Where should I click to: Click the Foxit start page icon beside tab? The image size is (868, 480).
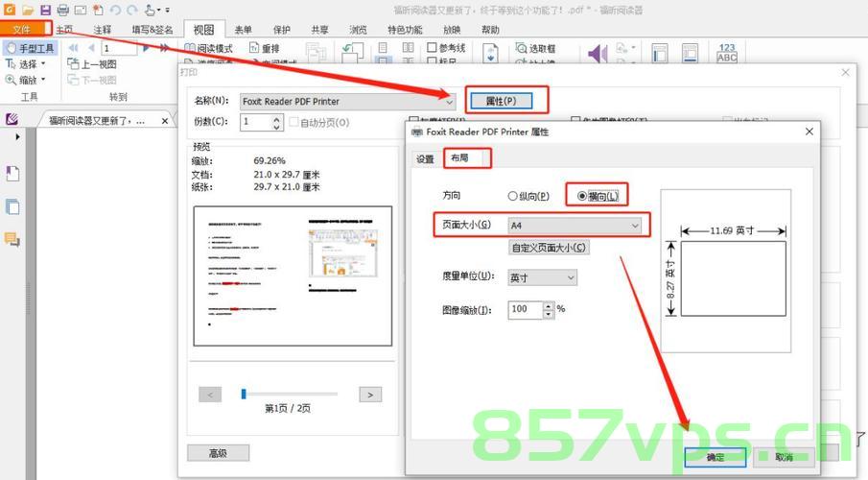click(x=12, y=119)
